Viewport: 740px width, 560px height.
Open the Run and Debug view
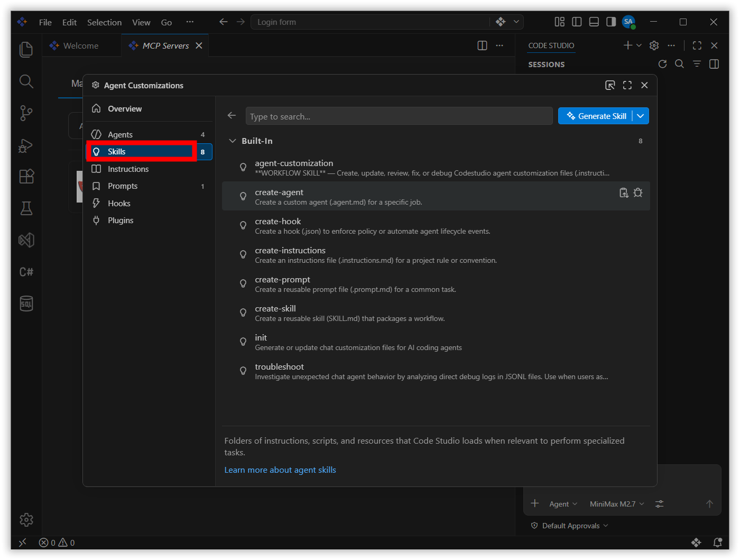[26, 145]
